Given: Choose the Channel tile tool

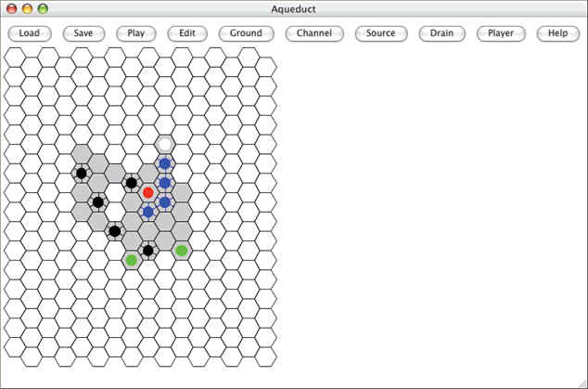Looking at the screenshot, I should [x=314, y=33].
